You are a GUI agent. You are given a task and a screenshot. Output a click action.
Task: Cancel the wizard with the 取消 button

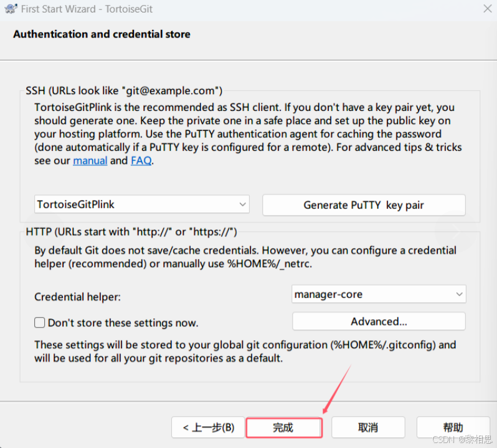(x=368, y=427)
